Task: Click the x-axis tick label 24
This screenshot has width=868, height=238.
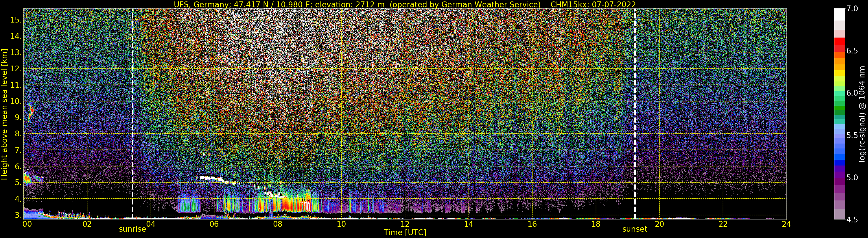Action: tap(786, 224)
